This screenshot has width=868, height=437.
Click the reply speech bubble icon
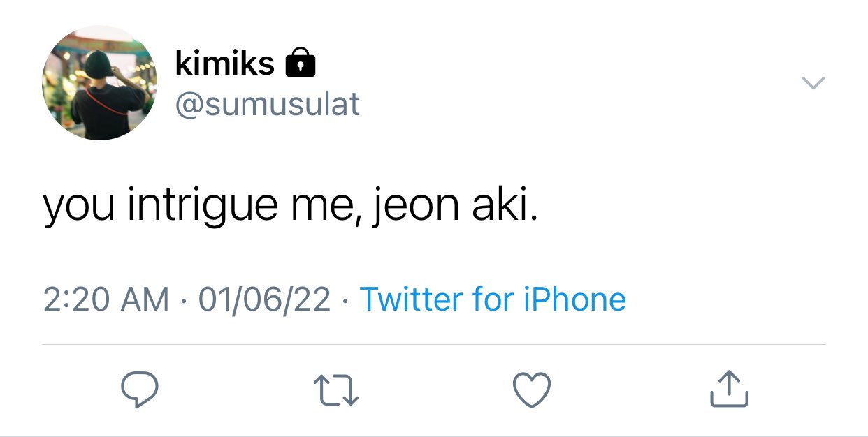point(139,390)
